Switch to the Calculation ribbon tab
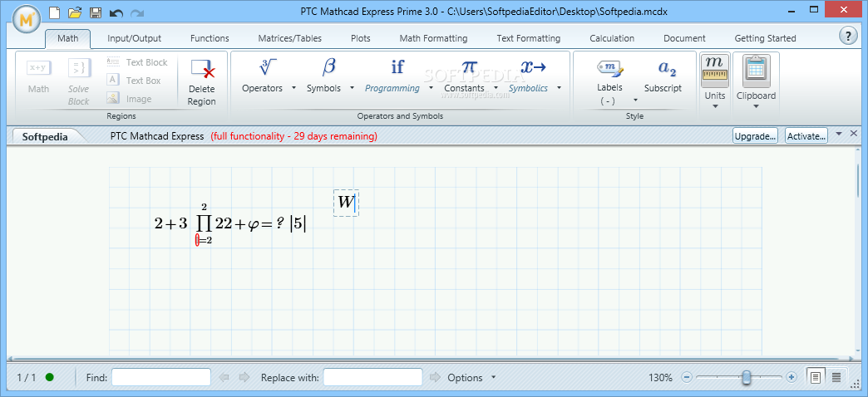Viewport: 868px width, 397px height. click(612, 38)
